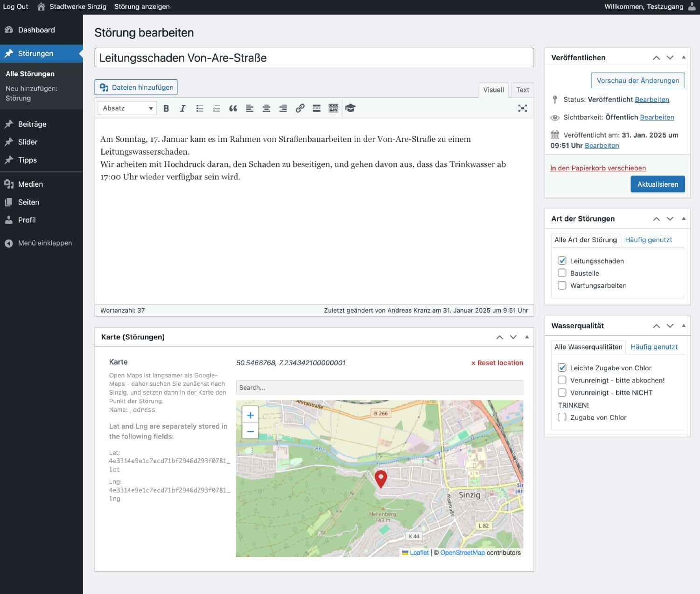This screenshot has width=700, height=594.
Task: Zoom in on the map
Action: click(x=250, y=415)
